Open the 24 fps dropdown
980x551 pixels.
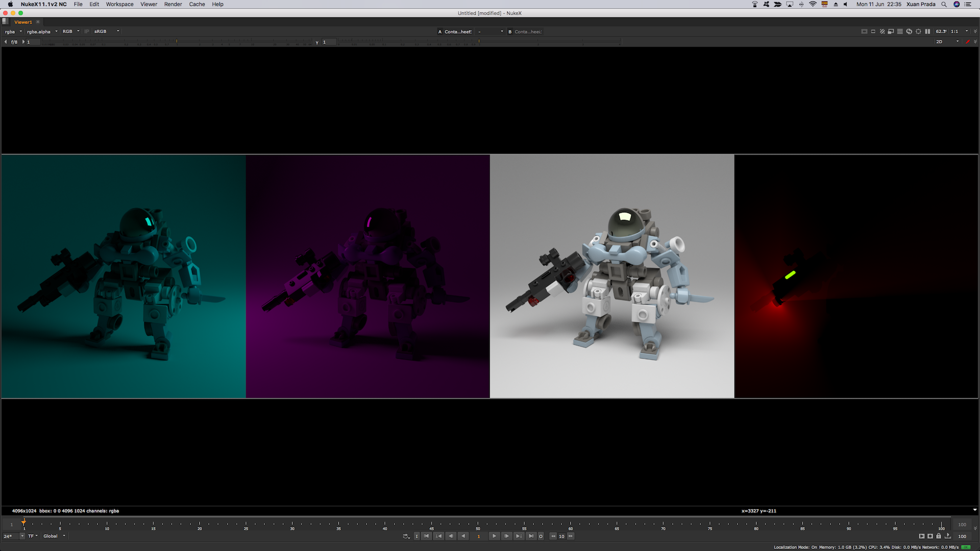point(14,536)
